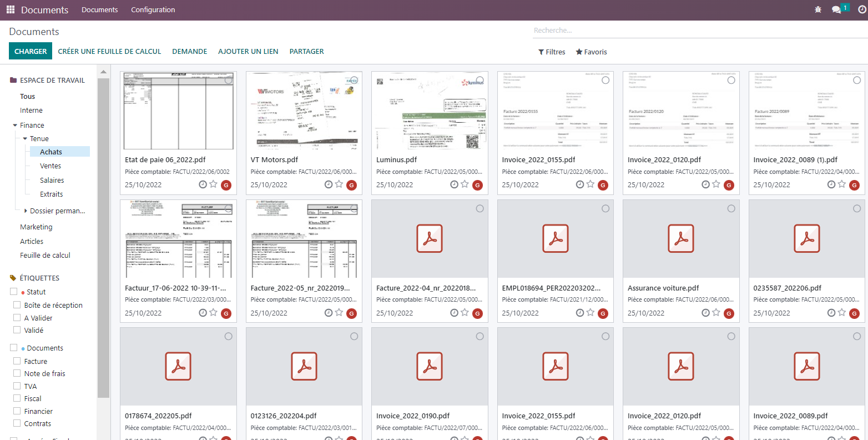The image size is (868, 440).
Task: Click the PDF icon of Invoice_2022_0190.pdf
Action: point(430,366)
